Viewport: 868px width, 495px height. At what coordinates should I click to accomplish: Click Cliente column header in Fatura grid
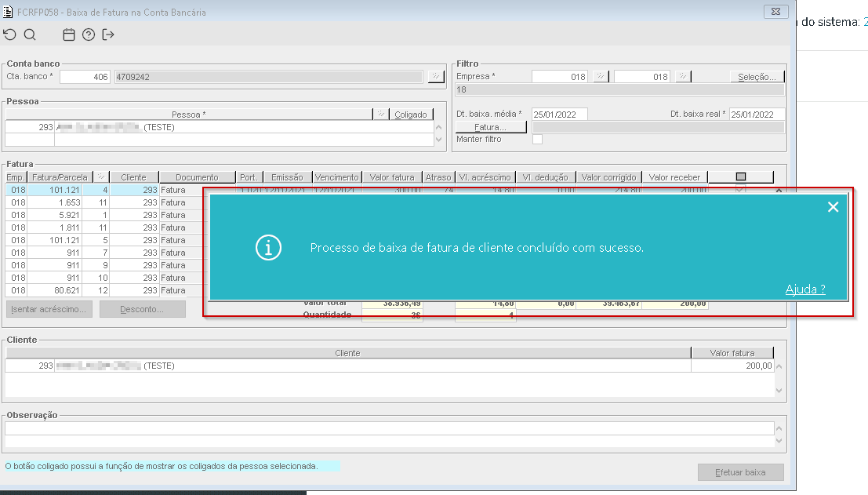[133, 177]
